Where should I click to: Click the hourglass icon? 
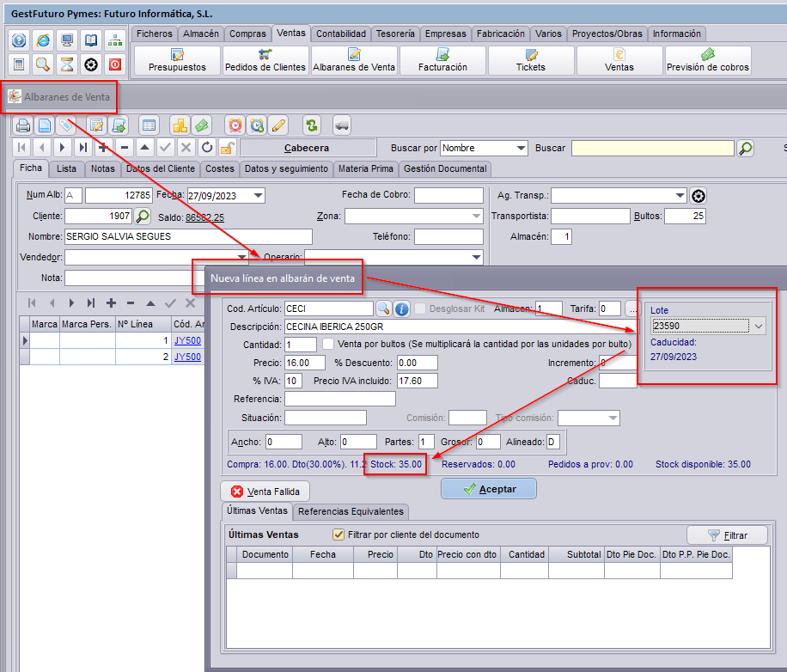click(67, 64)
